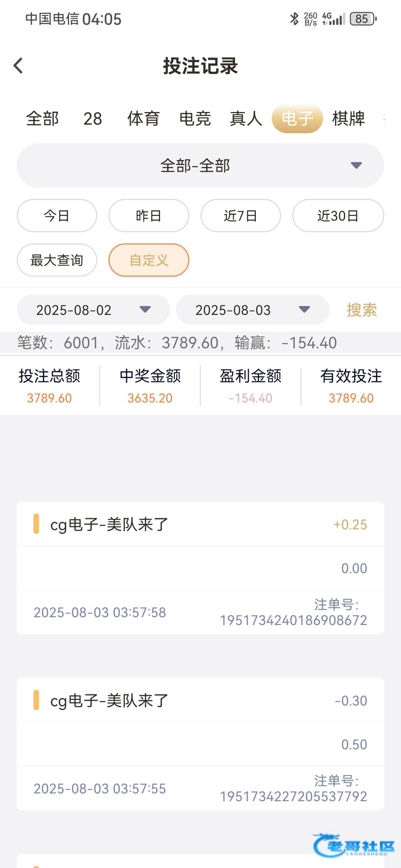Tap the back arrow icon

coord(18,66)
